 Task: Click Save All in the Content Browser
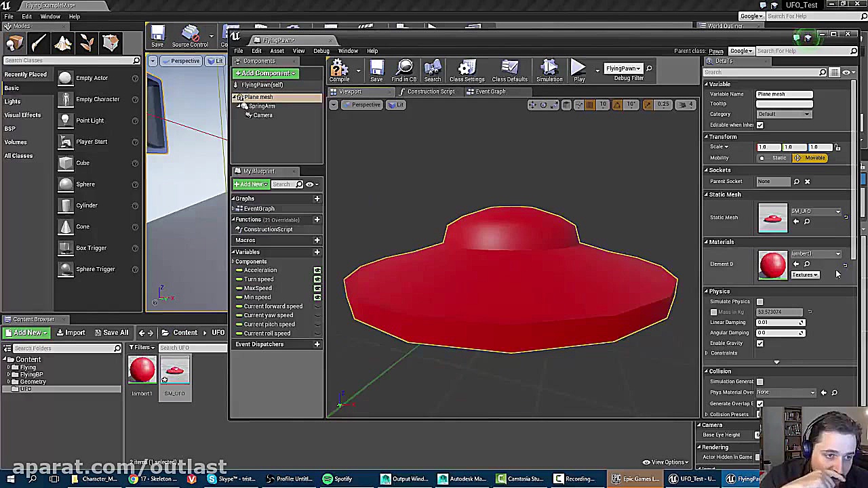pyautogui.click(x=111, y=332)
